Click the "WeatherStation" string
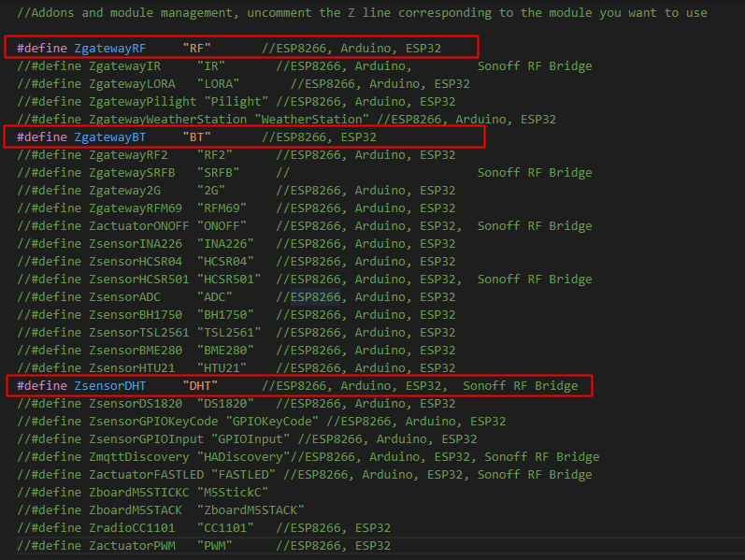 tap(311, 120)
